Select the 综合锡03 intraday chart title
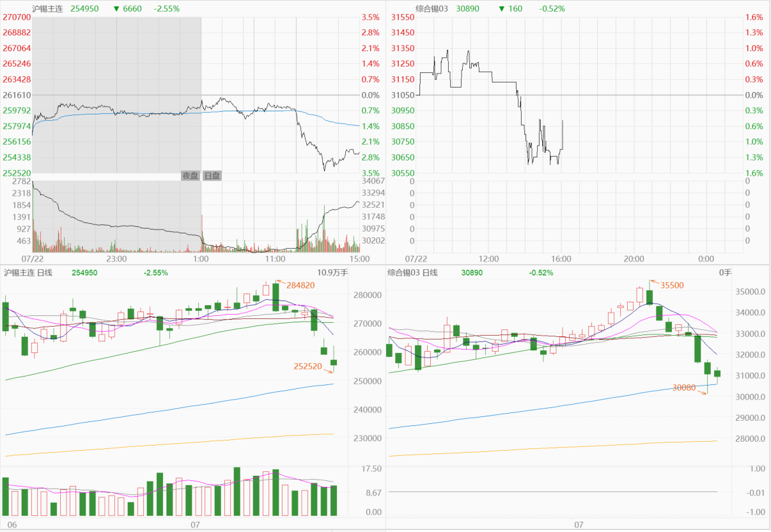This screenshot has height=532, width=771. [432, 9]
